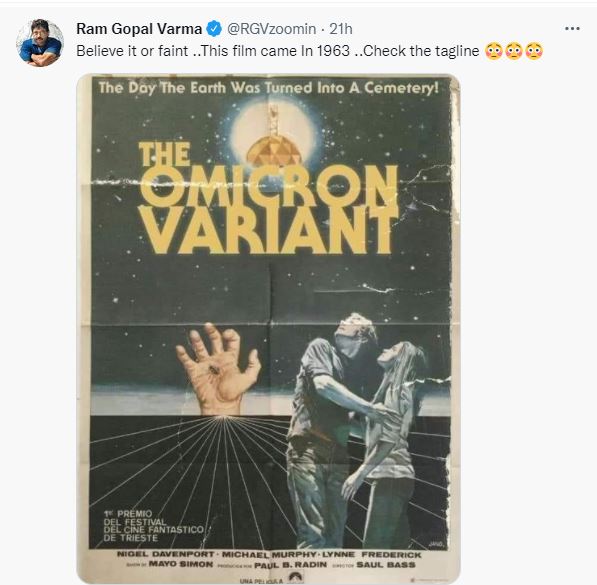Image resolution: width=597 pixels, height=585 pixels.
Task: Click the Paramount logo on the poster
Action: click(295, 577)
